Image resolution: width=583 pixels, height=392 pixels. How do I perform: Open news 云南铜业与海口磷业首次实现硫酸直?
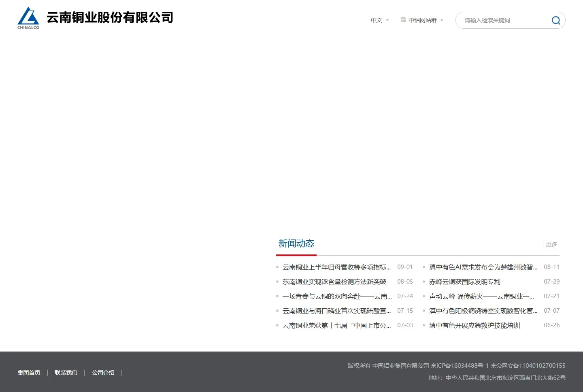[x=337, y=311]
